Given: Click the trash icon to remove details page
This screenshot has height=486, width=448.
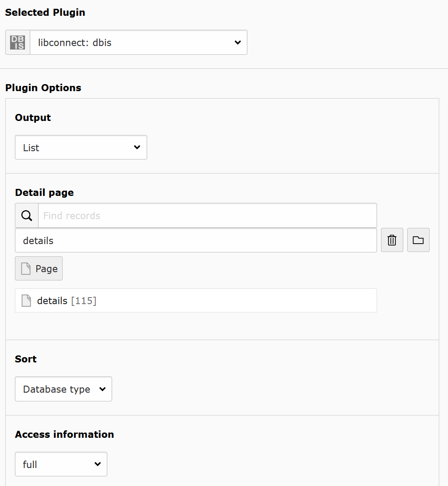Looking at the screenshot, I should (x=392, y=240).
